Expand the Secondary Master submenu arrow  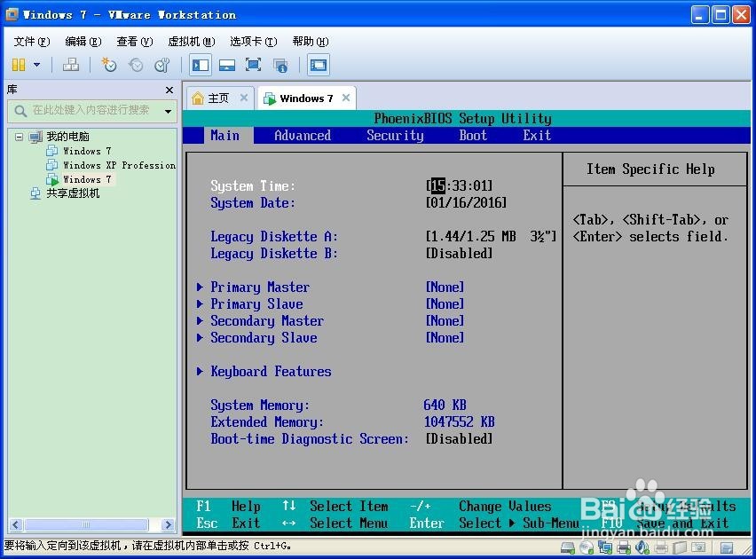(x=200, y=320)
